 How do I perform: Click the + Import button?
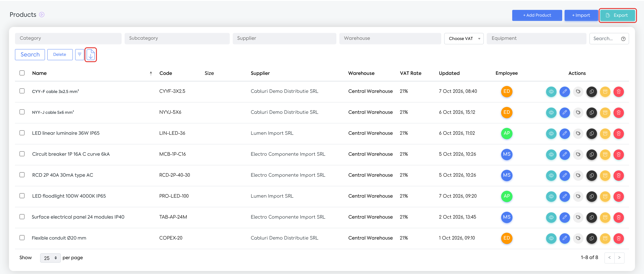581,16
